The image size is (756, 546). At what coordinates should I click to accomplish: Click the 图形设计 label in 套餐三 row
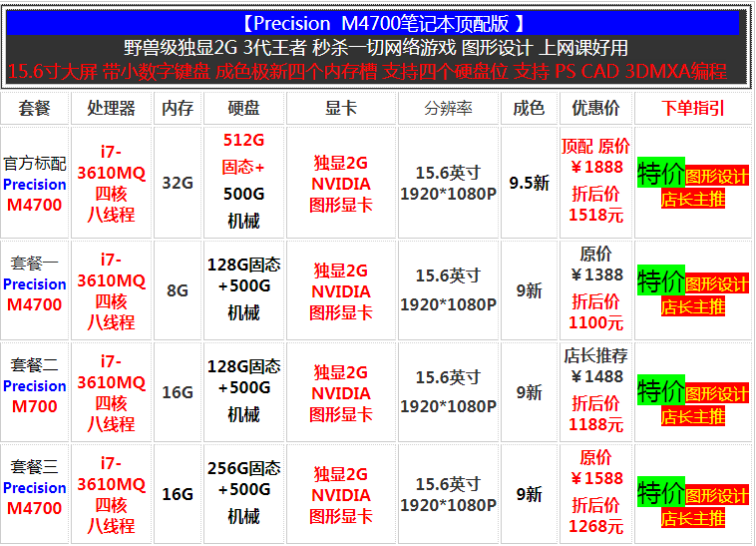tap(717, 495)
